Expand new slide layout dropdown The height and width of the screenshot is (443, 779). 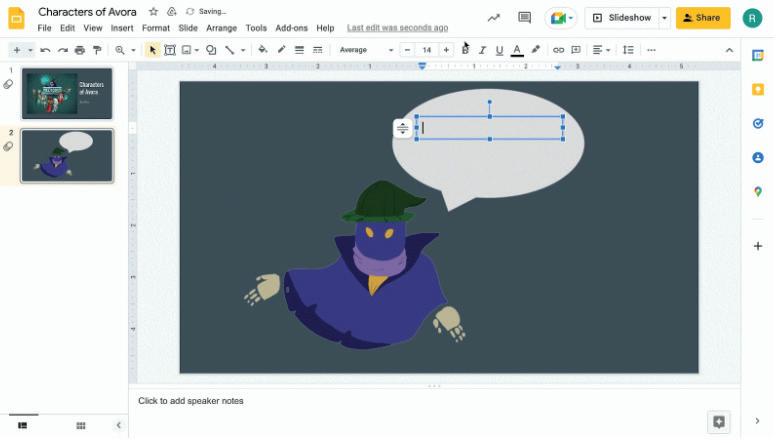[x=30, y=50]
